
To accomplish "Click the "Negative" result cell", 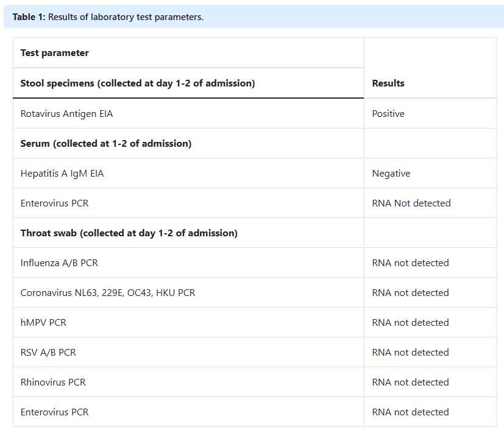I will pyautogui.click(x=391, y=174).
